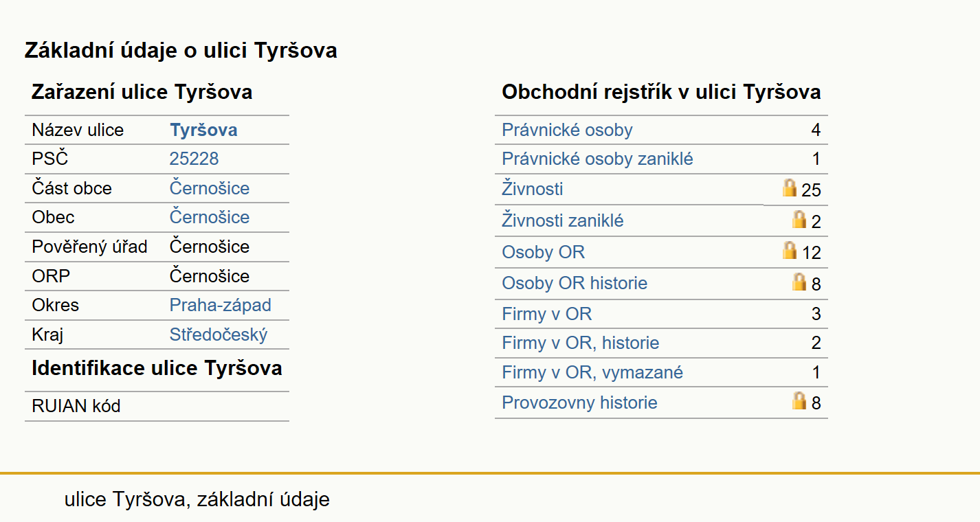Click the lock icon next to Živnosti
Viewport: 980px width, 522px height.
[x=790, y=188]
